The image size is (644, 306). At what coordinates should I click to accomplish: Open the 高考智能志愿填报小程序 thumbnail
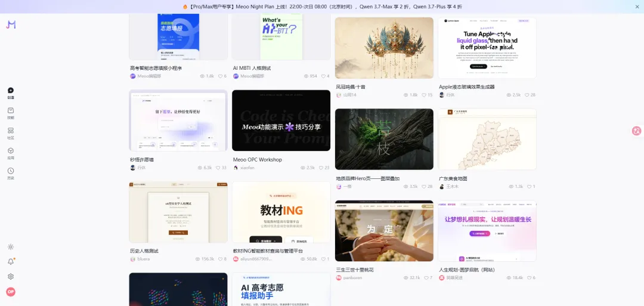[178, 37]
